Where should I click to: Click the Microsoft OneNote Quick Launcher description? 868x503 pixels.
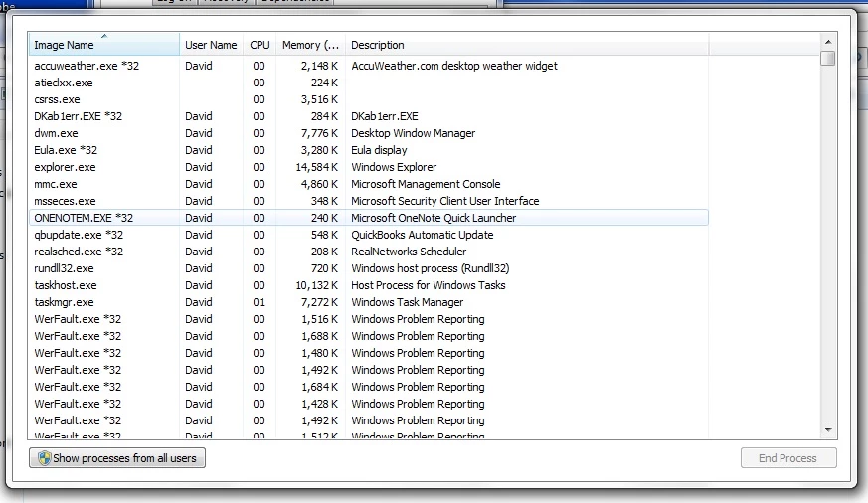(434, 218)
